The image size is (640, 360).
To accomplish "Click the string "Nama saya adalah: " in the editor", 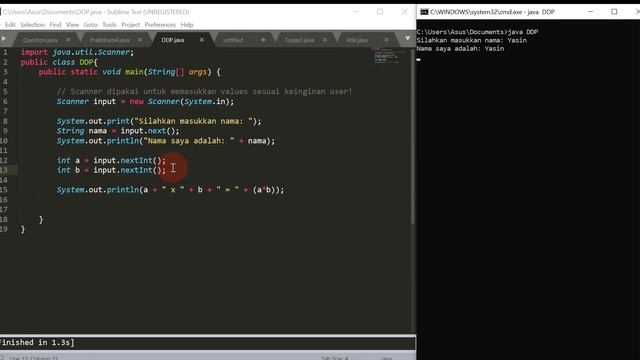I will tap(189, 141).
